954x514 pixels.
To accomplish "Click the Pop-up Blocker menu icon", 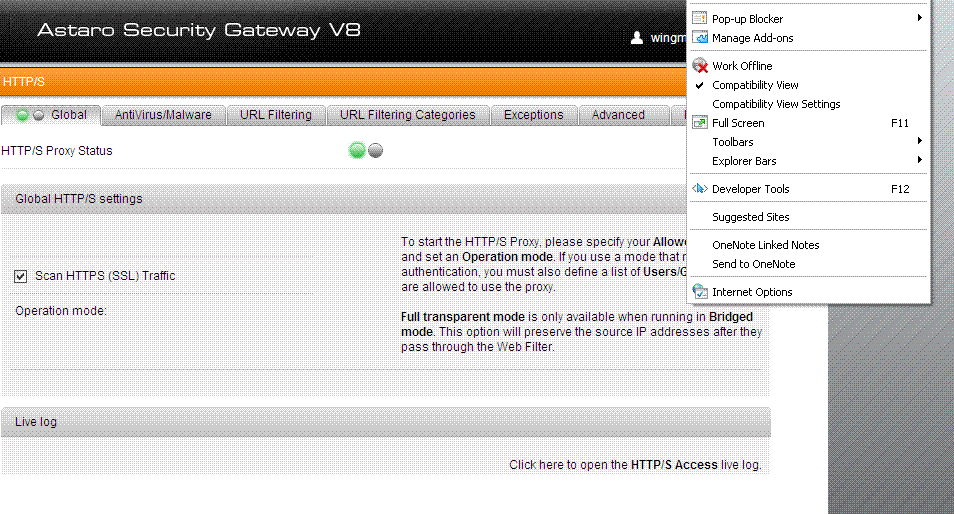I will [700, 18].
